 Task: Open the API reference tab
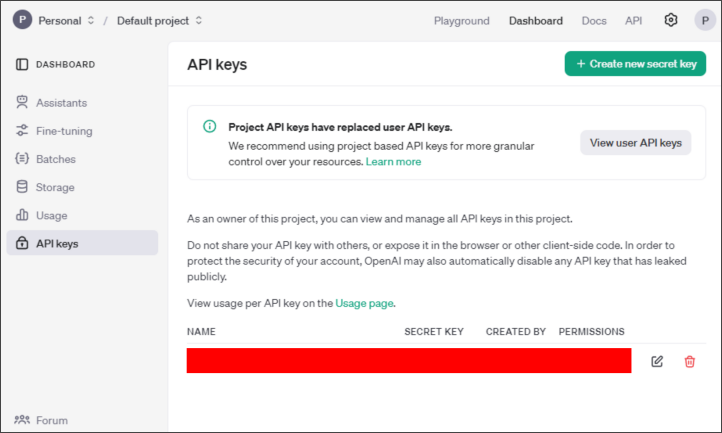[633, 21]
